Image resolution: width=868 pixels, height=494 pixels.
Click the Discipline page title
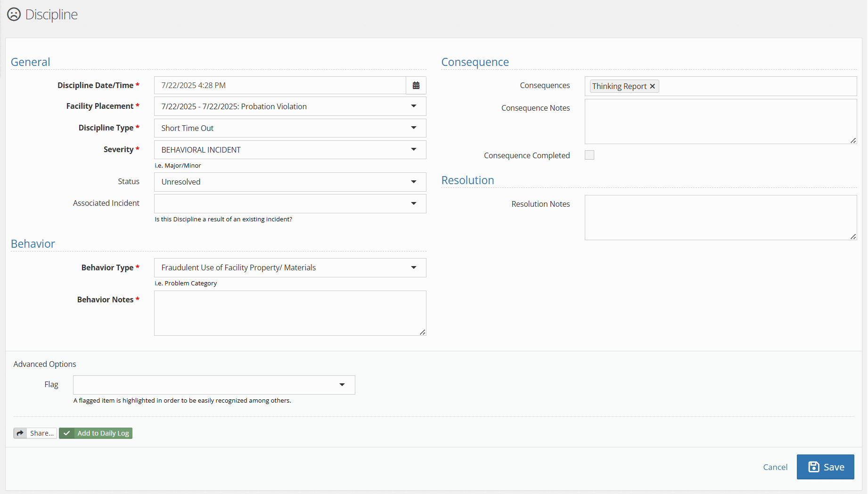pos(51,15)
